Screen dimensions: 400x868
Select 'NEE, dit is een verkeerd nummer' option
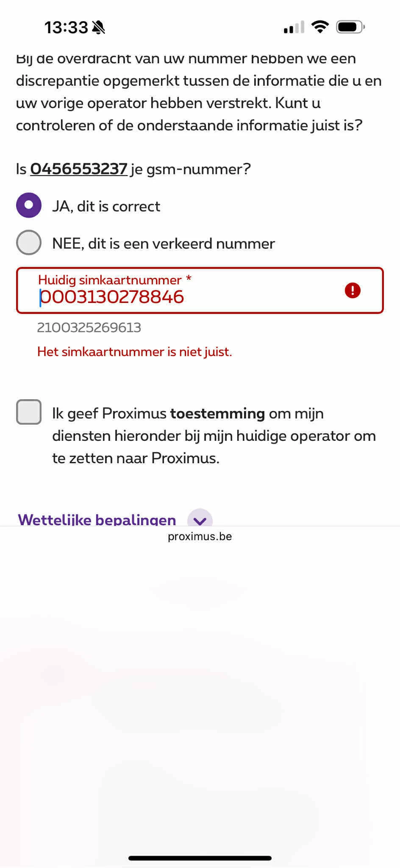(x=29, y=243)
